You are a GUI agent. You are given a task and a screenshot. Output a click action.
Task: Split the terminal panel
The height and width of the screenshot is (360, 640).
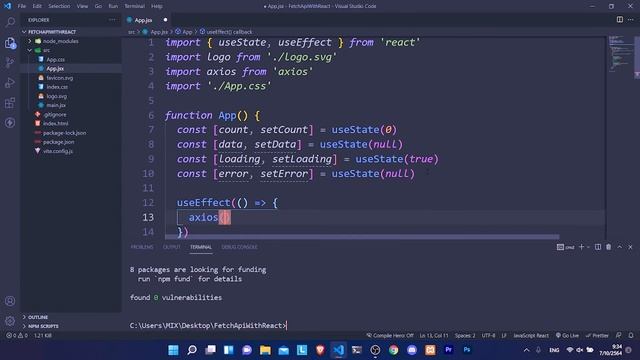pyautogui.click(x=598, y=247)
